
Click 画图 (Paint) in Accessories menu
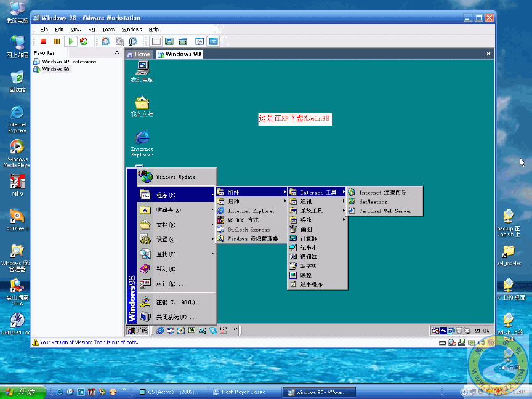click(317, 229)
